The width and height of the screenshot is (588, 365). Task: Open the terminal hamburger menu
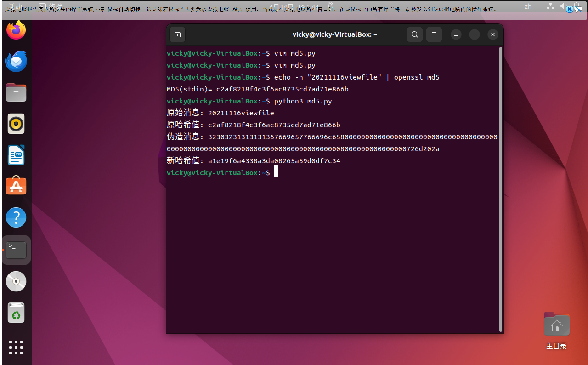434,34
